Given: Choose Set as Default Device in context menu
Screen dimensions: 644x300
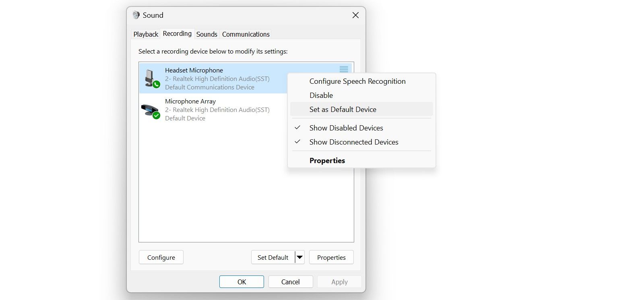Looking at the screenshot, I should 343,110.
